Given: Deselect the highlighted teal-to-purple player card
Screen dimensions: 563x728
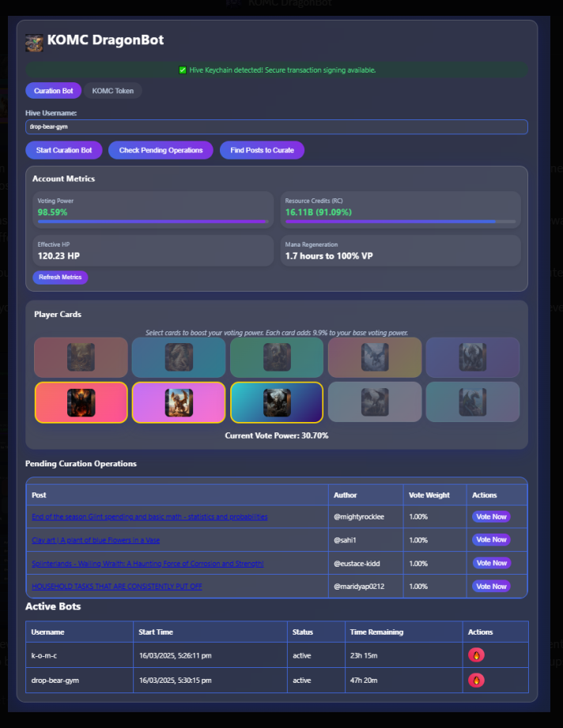Looking at the screenshot, I should pos(277,402).
